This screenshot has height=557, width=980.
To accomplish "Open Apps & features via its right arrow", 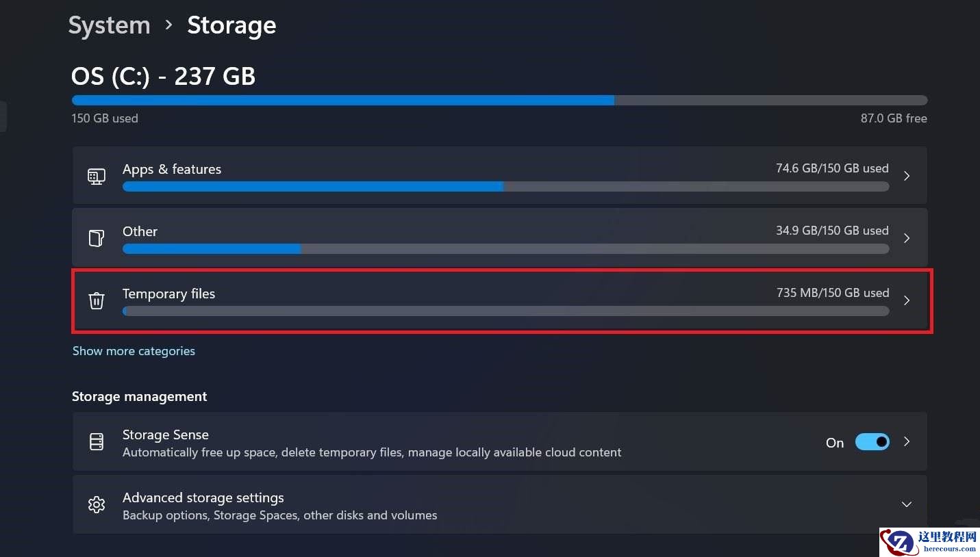I will coord(906,176).
